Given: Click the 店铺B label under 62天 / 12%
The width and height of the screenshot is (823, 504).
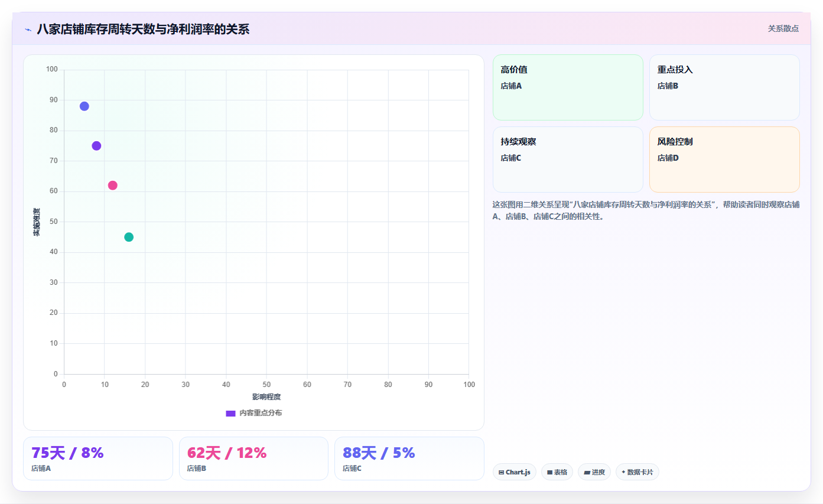Looking at the screenshot, I should point(197,469).
